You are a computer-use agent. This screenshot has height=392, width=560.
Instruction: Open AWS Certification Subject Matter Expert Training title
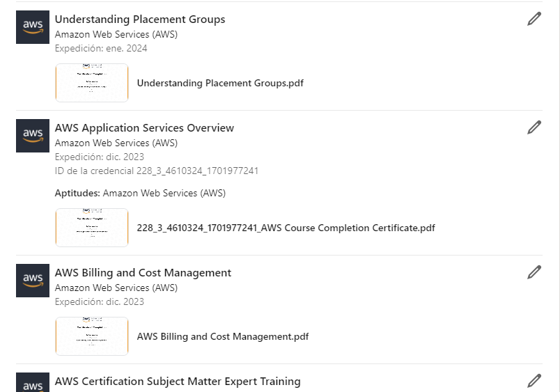point(178,382)
